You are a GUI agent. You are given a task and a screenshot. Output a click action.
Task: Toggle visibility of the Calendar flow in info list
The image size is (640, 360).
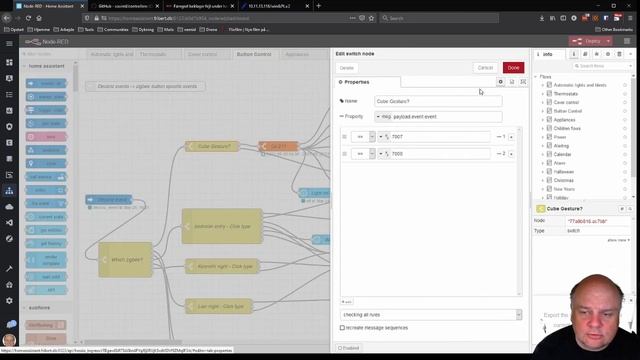[x=624, y=154]
